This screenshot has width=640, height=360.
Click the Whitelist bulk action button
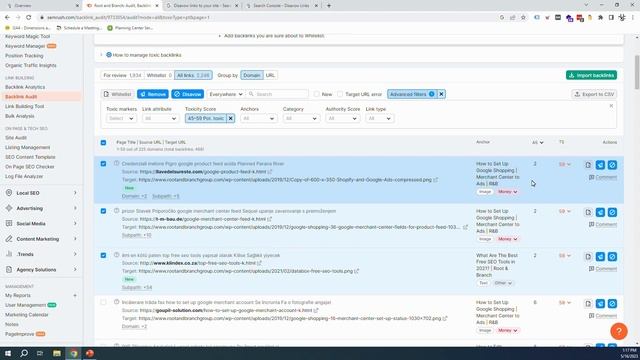(118, 94)
